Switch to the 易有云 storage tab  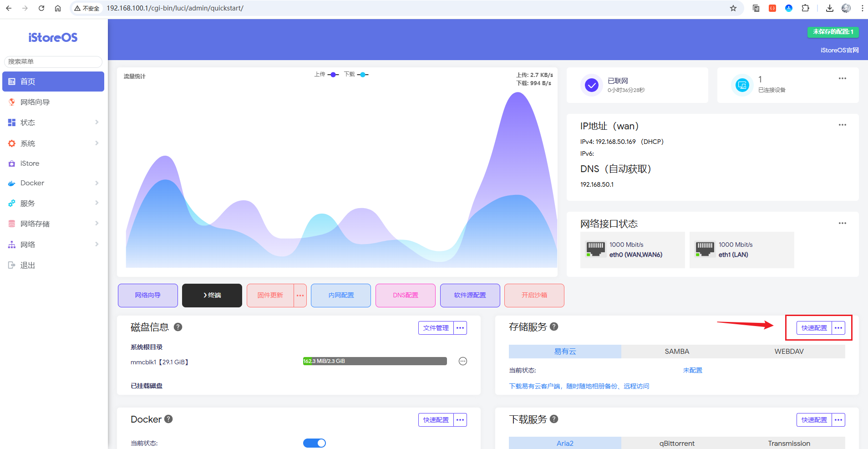coord(565,352)
